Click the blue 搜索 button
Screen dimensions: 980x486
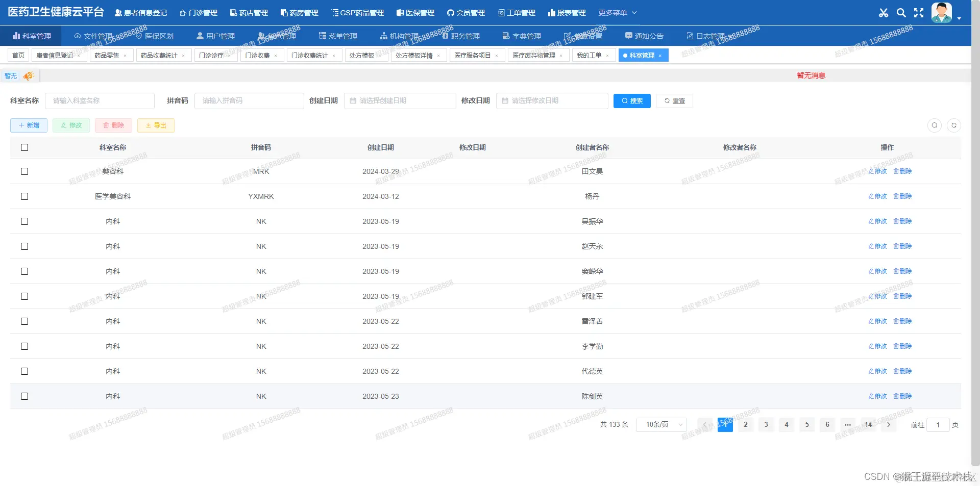(x=632, y=101)
